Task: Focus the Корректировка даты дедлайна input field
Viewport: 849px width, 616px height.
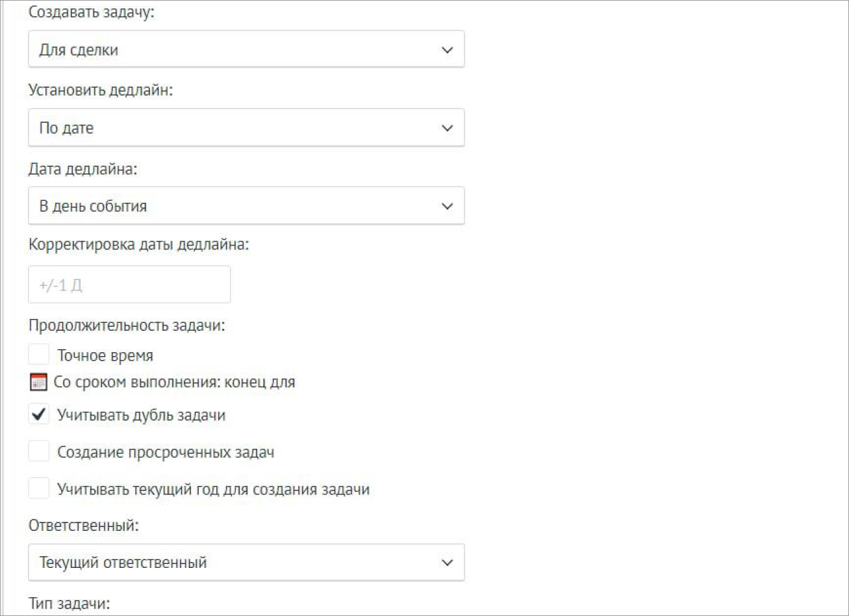Action: point(129,284)
